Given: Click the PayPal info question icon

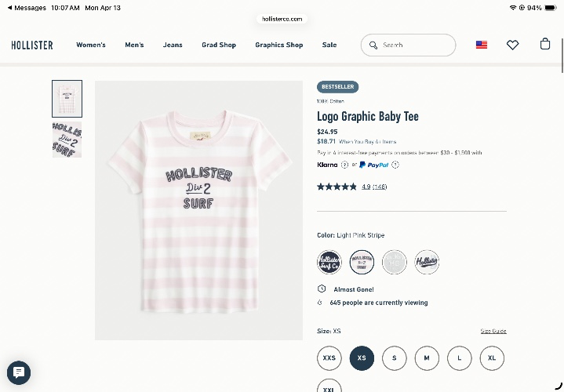Looking at the screenshot, I should [395, 165].
